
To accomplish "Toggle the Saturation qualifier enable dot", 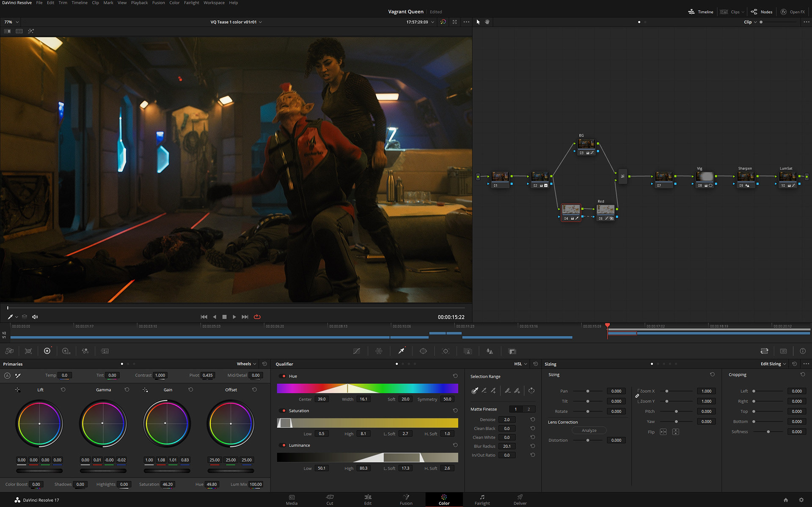I will (x=284, y=411).
